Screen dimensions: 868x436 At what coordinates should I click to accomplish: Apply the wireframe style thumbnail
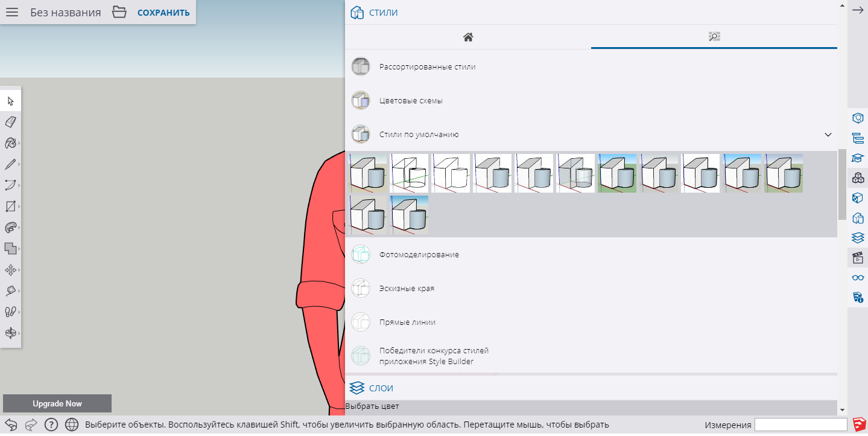(409, 173)
